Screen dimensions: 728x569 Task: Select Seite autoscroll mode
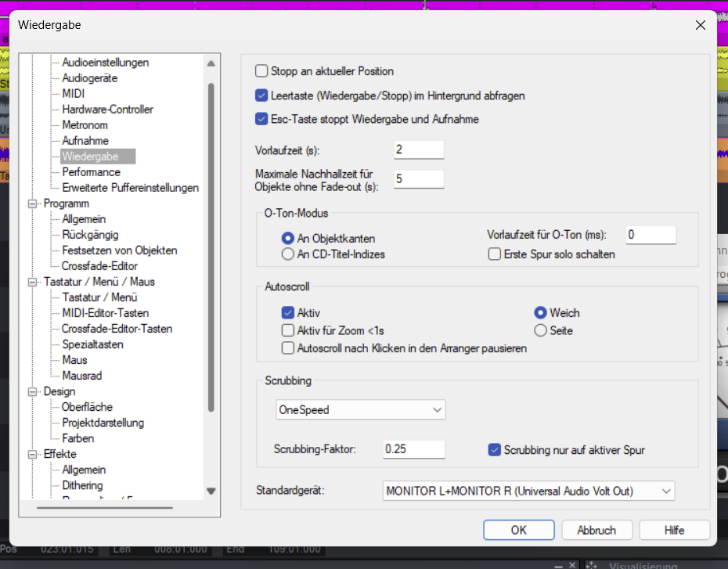coord(540,330)
